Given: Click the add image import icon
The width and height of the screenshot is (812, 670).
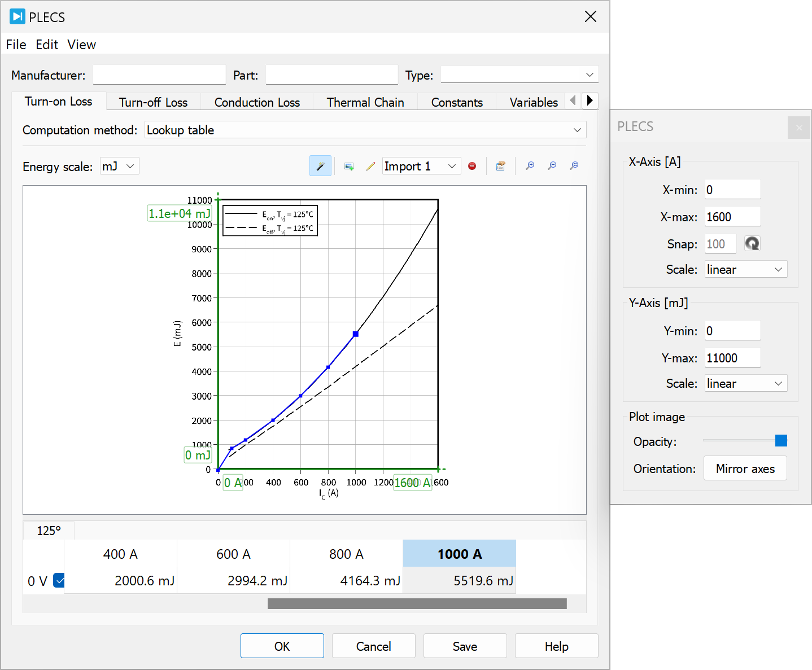Looking at the screenshot, I should pyautogui.click(x=349, y=166).
